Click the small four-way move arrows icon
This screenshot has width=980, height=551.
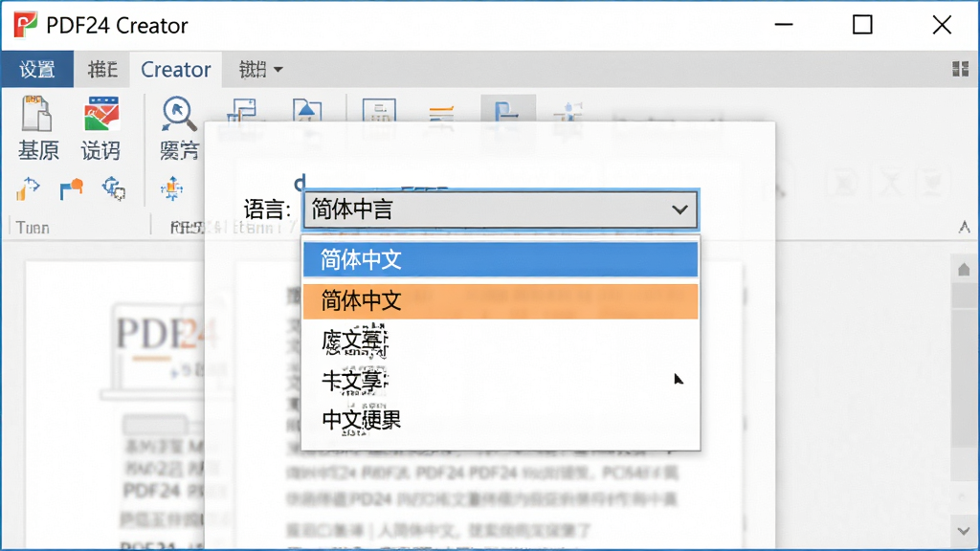pos(171,188)
